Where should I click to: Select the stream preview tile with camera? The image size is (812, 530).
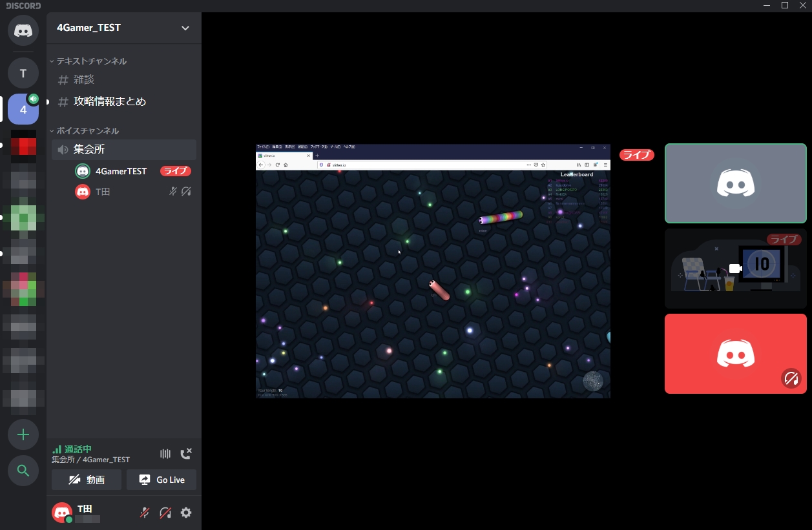click(736, 269)
